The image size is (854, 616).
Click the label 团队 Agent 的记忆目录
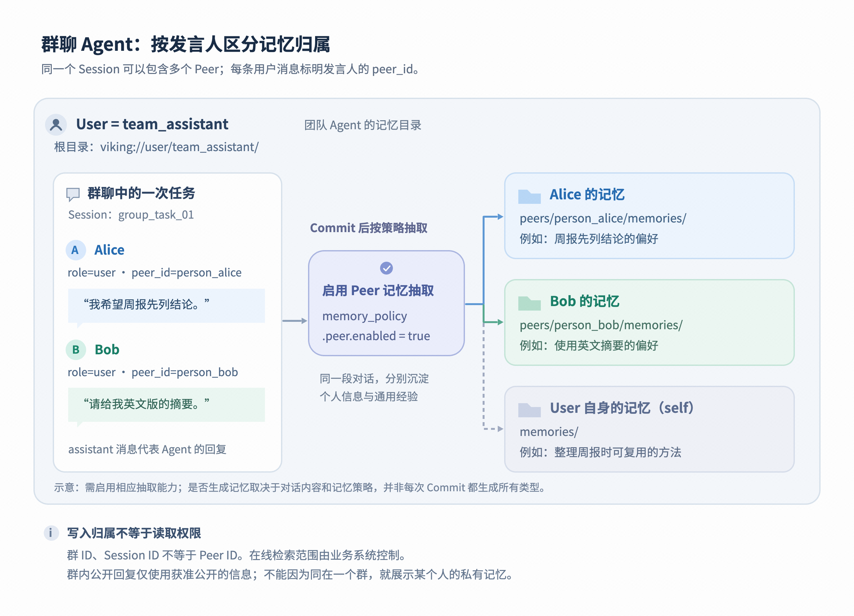(363, 125)
